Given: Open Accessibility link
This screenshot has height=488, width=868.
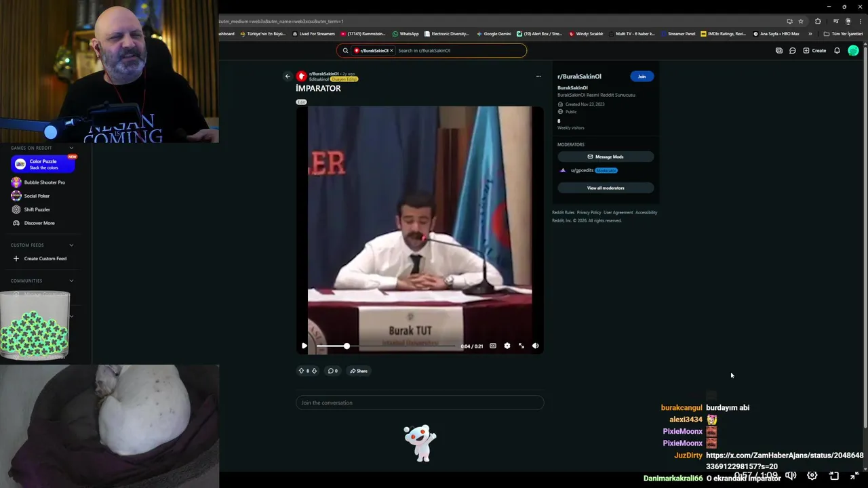Looking at the screenshot, I should 646,212.
